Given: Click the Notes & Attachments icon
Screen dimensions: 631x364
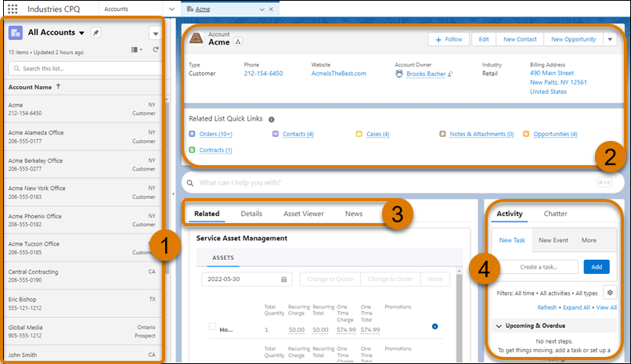Looking at the screenshot, I should tap(442, 134).
